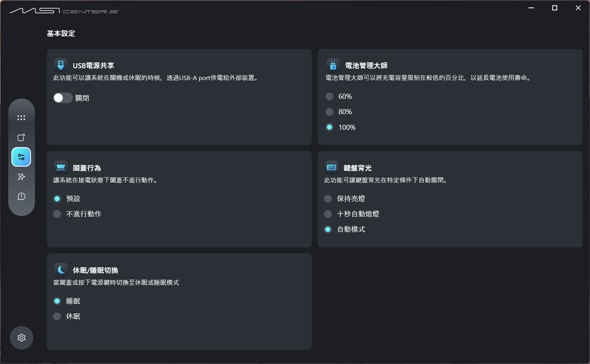Click the 闔蓋行為 laptop lid icon
The image size is (590, 364).
coord(60,167)
